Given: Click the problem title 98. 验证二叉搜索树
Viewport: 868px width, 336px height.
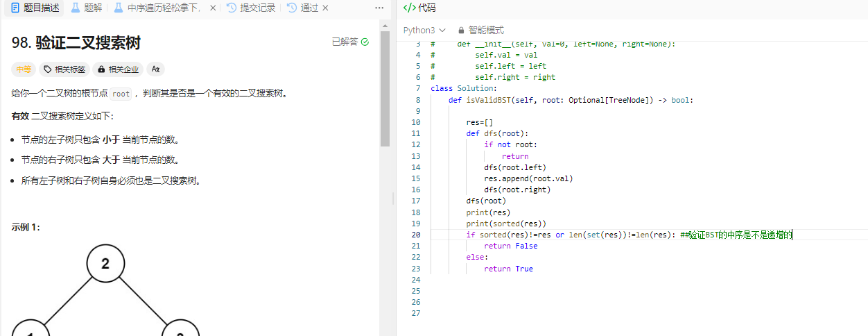Looking at the screenshot, I should tap(76, 43).
